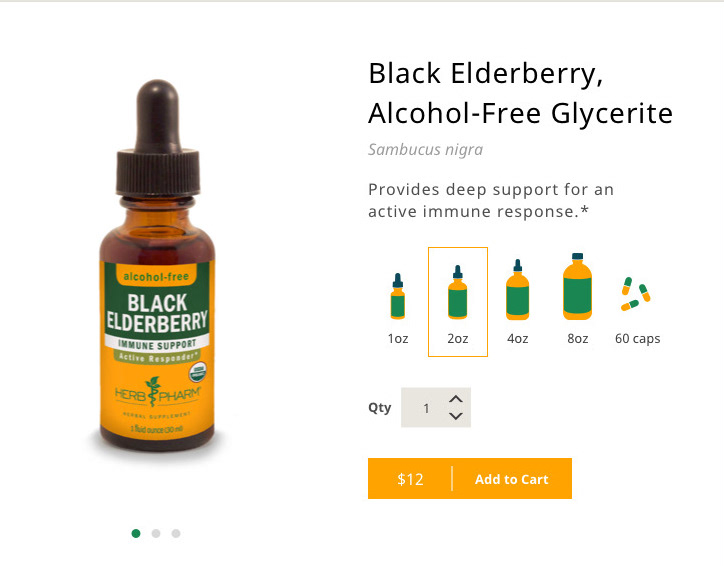The width and height of the screenshot is (724, 566).
Task: Switch to the third image carousel dot
Action: tap(176, 534)
